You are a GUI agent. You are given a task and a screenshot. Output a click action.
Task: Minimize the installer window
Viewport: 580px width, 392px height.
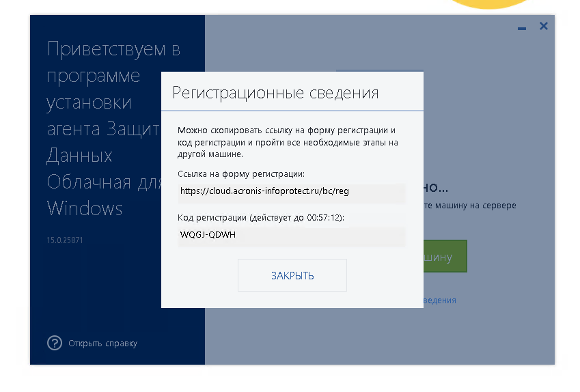tap(521, 28)
